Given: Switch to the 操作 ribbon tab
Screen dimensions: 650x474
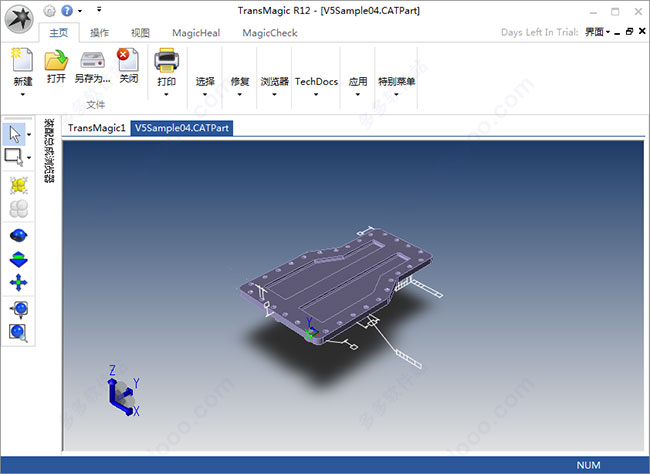Looking at the screenshot, I should 99,33.
